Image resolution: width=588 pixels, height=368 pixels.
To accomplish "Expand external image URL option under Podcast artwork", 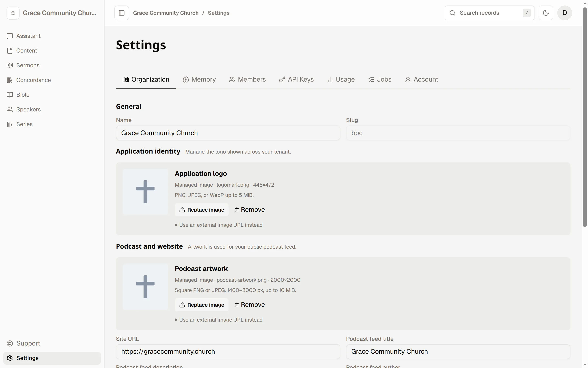I will 218,320.
